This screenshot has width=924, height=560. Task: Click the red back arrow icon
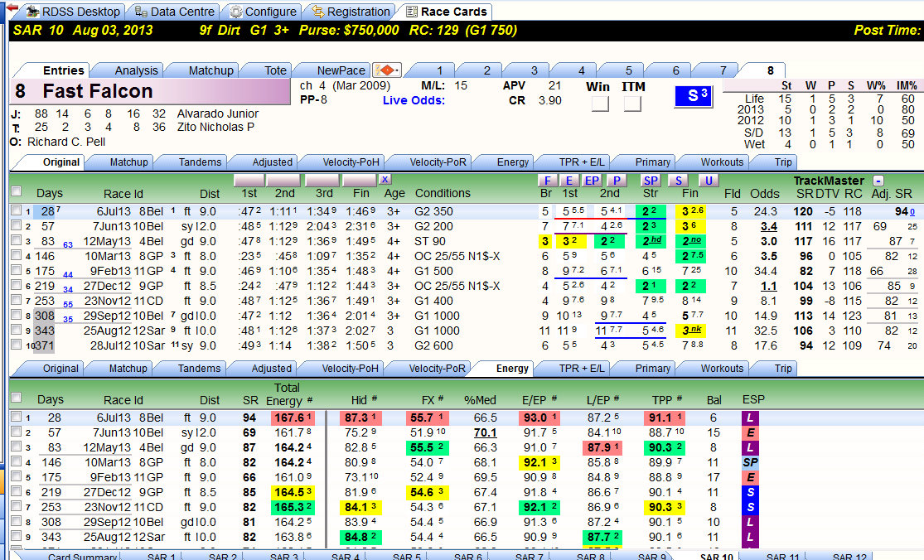tap(12, 7)
